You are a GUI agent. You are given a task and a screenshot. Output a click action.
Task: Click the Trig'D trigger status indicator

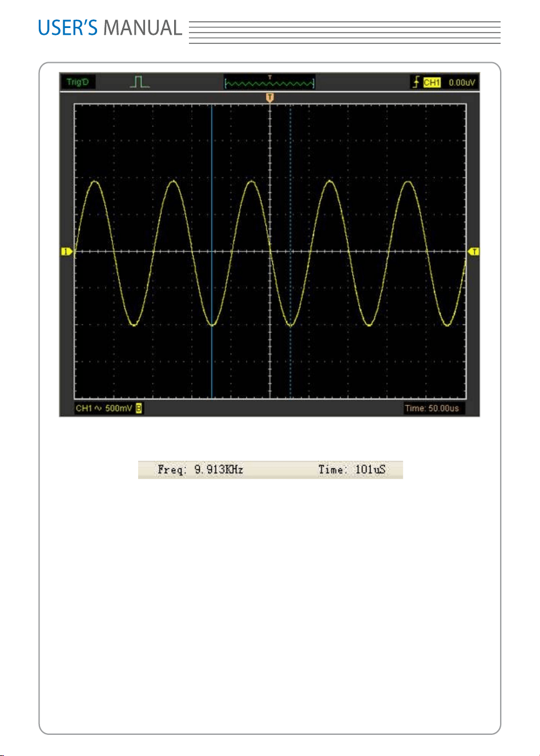pyautogui.click(x=78, y=82)
